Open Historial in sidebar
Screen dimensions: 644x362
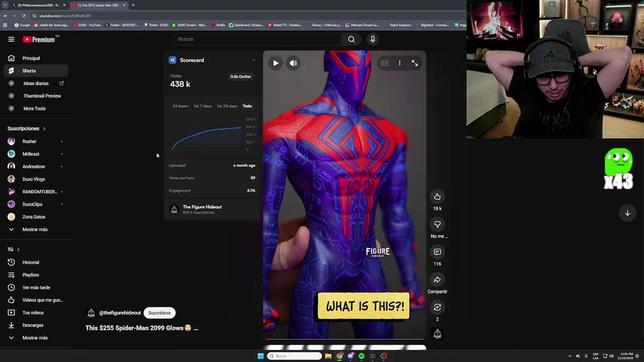(35, 262)
